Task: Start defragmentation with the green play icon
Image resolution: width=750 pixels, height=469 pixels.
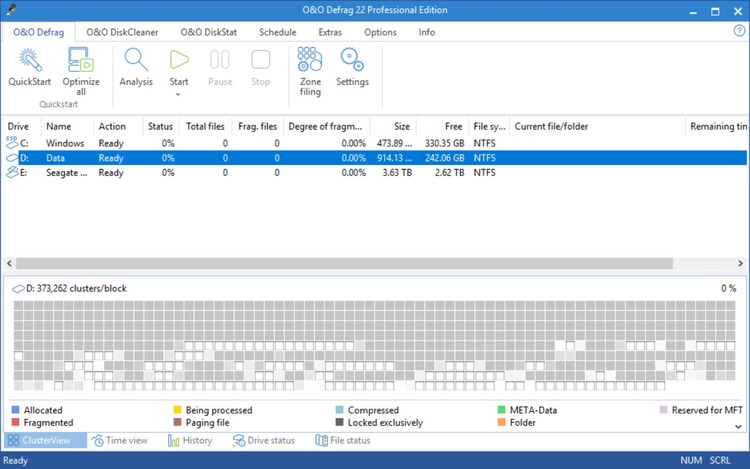Action: (179, 60)
